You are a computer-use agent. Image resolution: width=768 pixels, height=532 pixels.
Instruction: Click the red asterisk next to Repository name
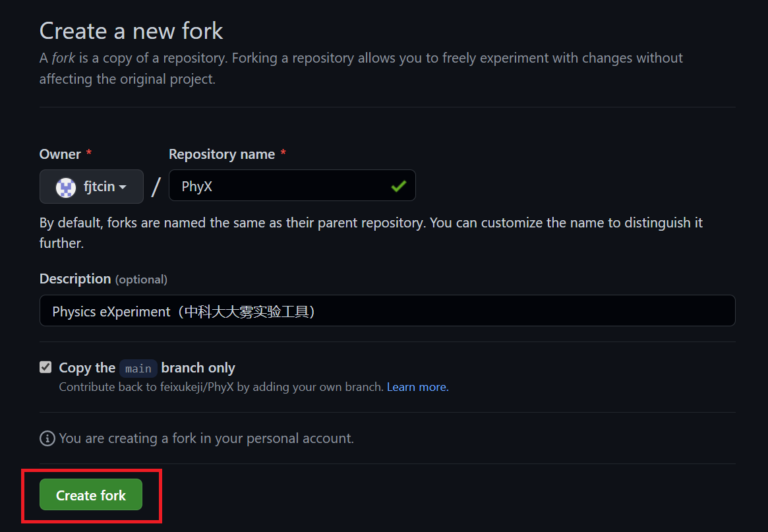283,153
